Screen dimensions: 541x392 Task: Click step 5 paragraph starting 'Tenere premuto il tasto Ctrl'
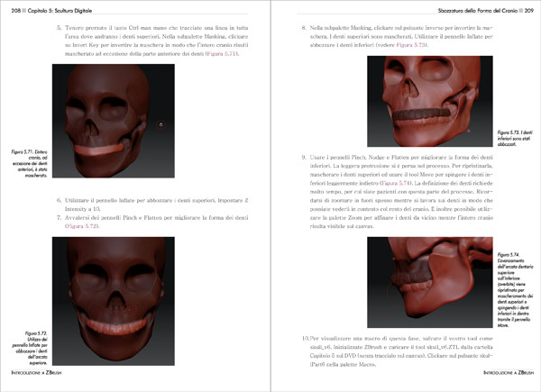(156, 41)
